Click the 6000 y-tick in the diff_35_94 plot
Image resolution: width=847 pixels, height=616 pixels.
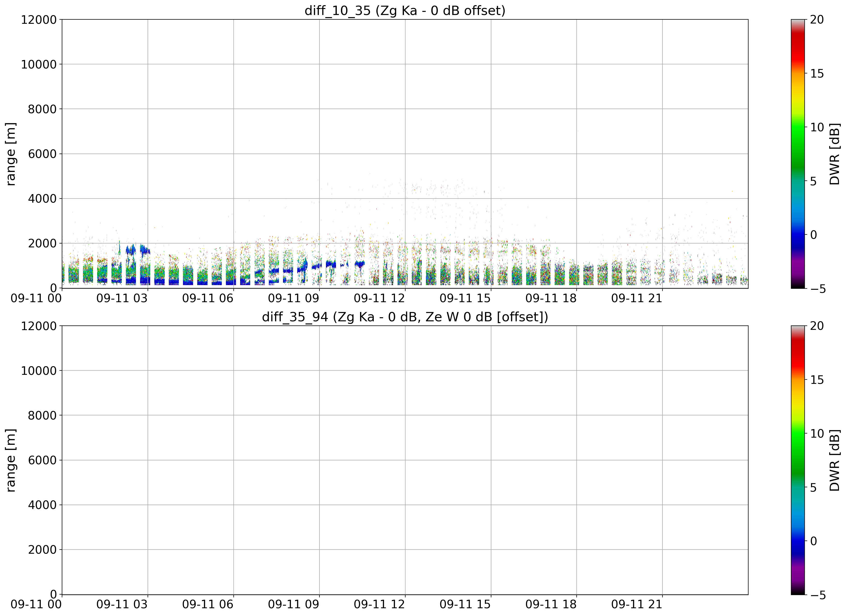[42, 460]
